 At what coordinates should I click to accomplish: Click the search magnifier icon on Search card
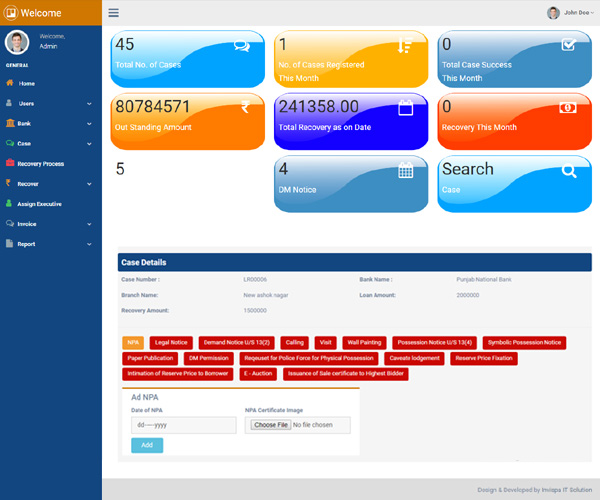pos(568,171)
